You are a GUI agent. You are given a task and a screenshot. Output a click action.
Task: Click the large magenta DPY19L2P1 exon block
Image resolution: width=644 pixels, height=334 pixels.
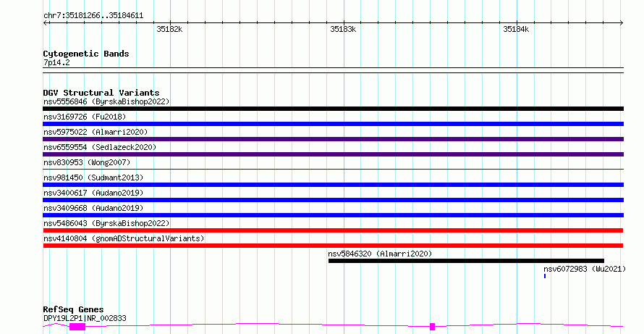click(x=77, y=327)
